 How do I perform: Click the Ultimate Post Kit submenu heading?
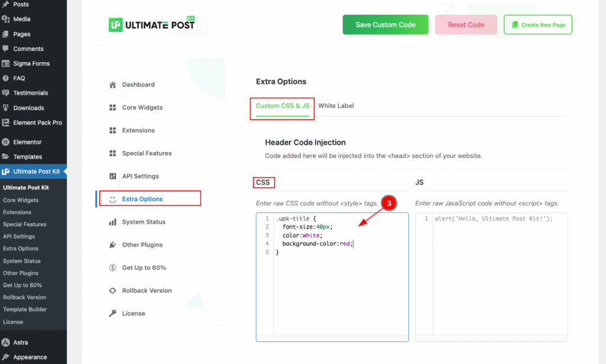point(26,188)
